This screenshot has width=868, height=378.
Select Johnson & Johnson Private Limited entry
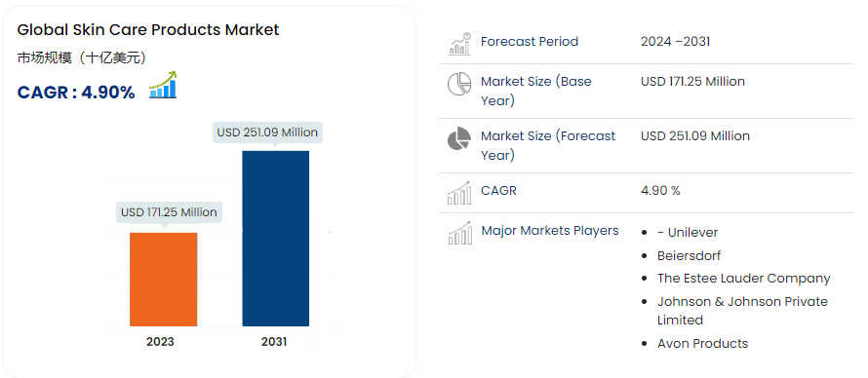pyautogui.click(x=743, y=311)
